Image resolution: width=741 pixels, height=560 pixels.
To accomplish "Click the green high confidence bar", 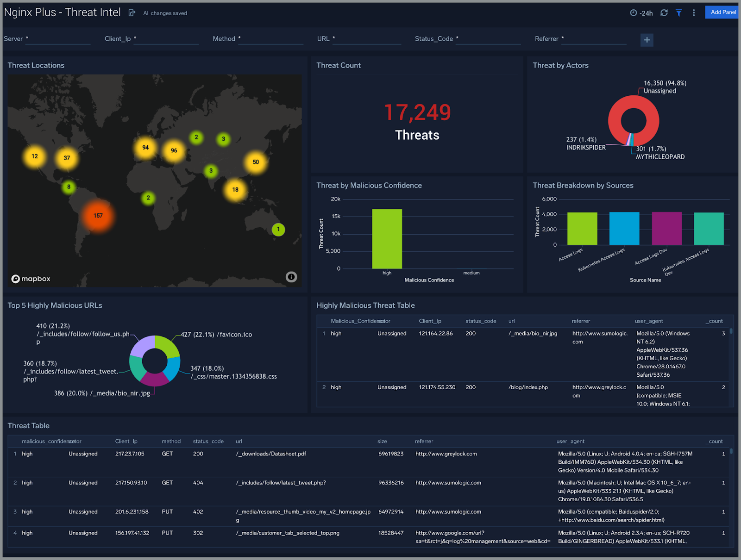I will (x=387, y=239).
